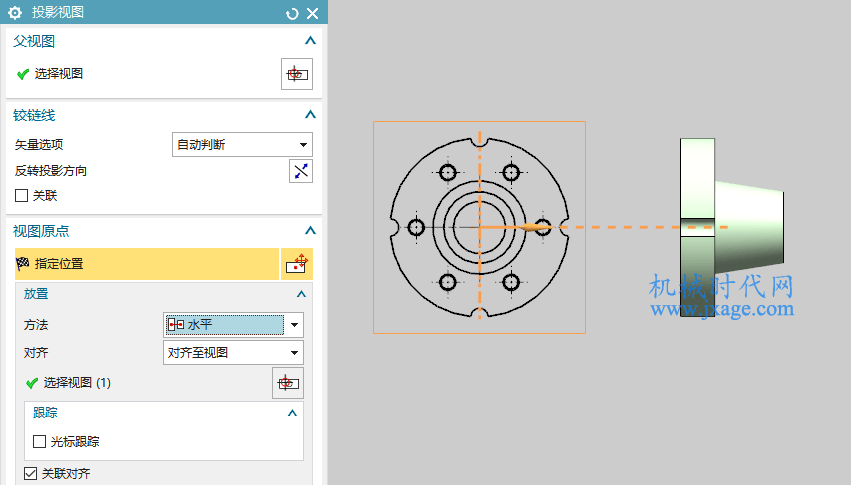
Task: Open the 矢量选项 dropdown
Action: coord(242,145)
